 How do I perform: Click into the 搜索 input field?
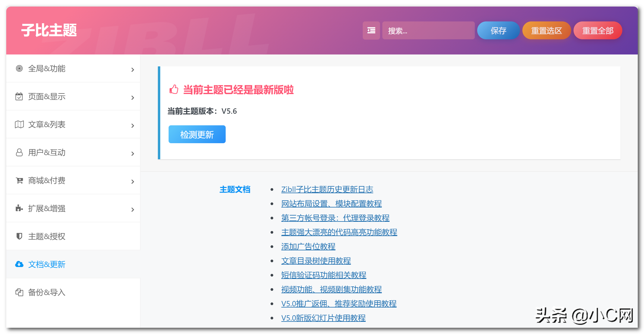[x=428, y=30]
